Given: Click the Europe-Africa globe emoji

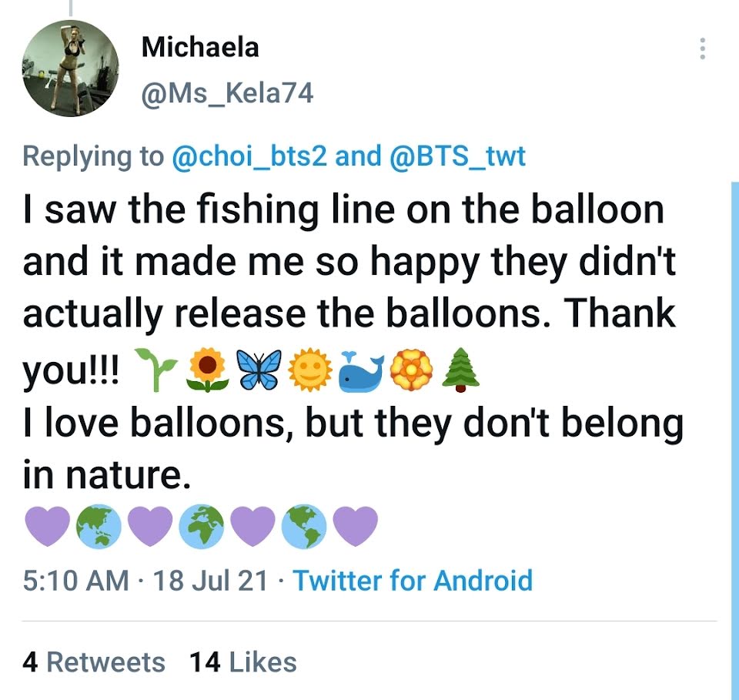Looking at the screenshot, I should tap(202, 527).
